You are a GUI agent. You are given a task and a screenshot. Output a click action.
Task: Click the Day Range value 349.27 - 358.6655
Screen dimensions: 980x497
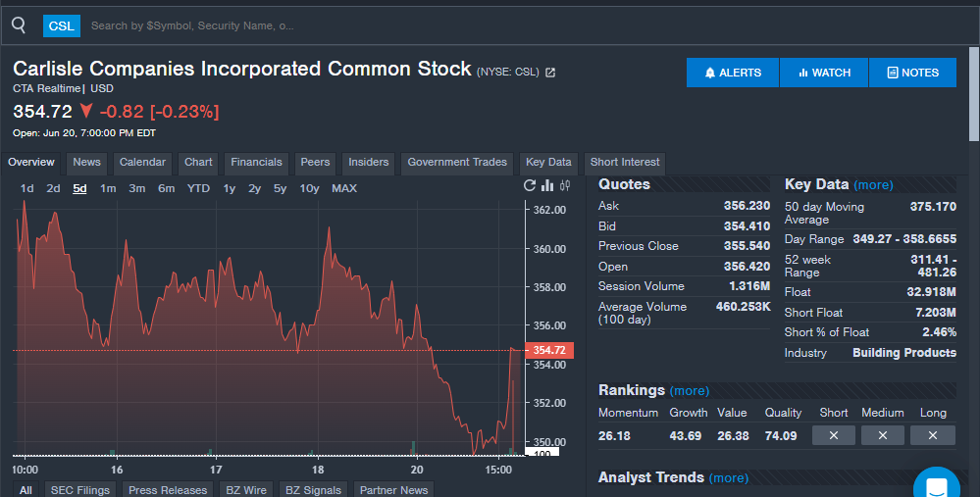coord(904,239)
